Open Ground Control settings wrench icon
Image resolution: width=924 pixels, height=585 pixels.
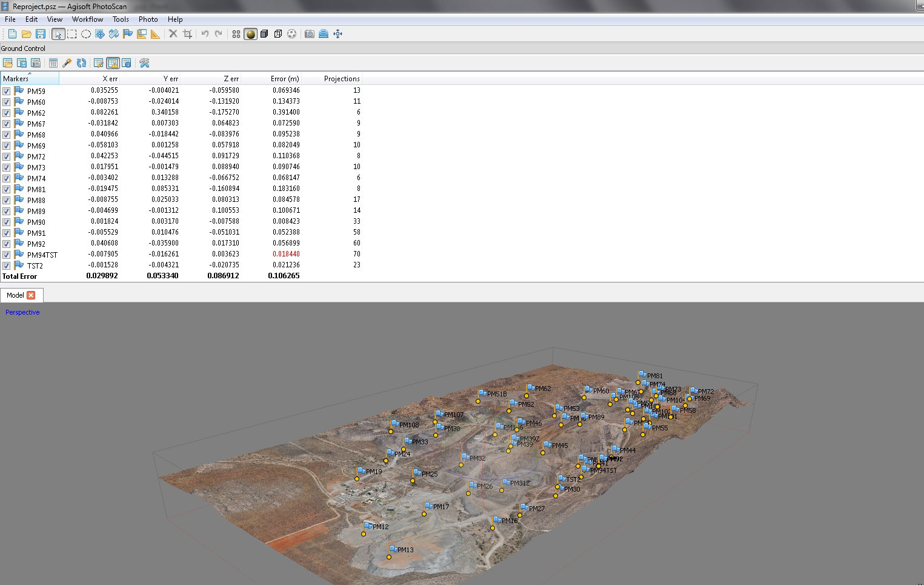(144, 63)
